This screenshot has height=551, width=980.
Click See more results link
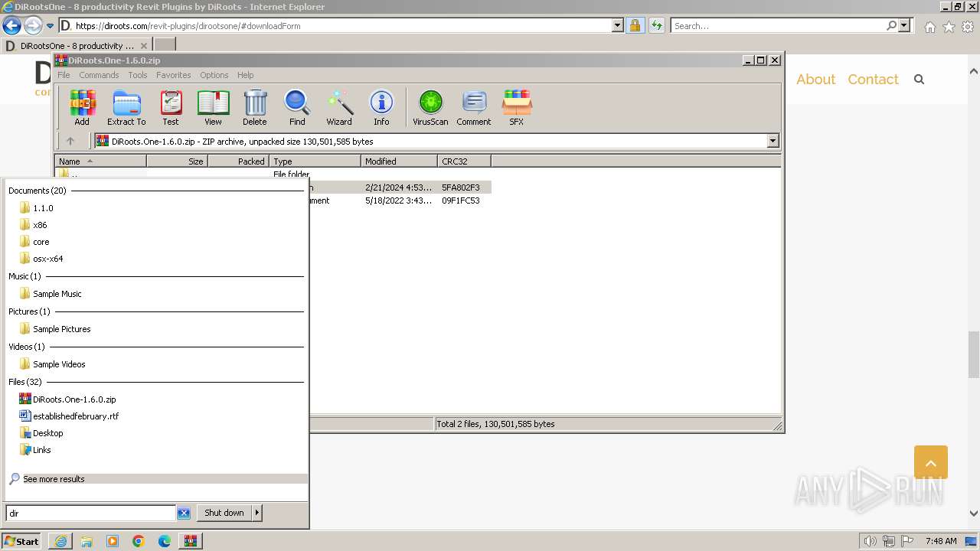pos(54,479)
